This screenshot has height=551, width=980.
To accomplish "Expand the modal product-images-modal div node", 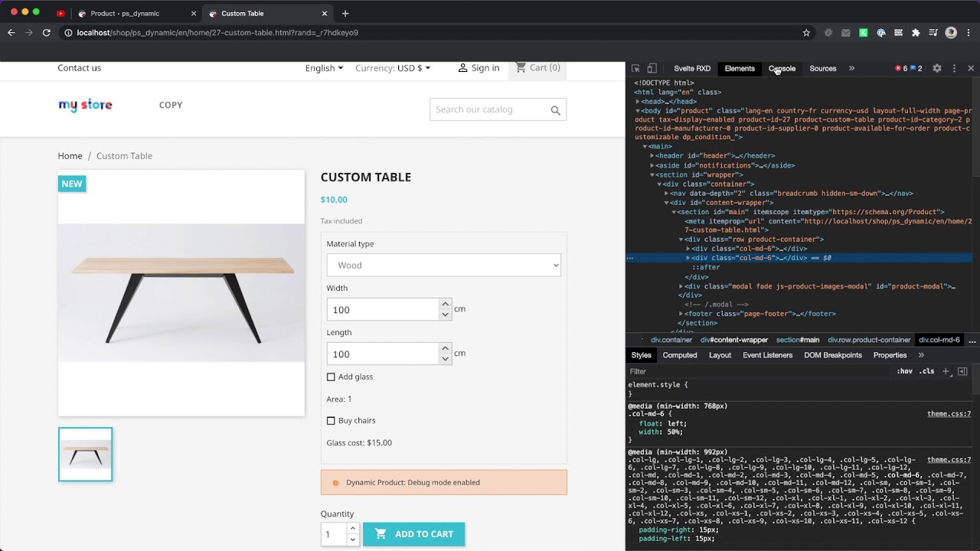I will (x=681, y=286).
